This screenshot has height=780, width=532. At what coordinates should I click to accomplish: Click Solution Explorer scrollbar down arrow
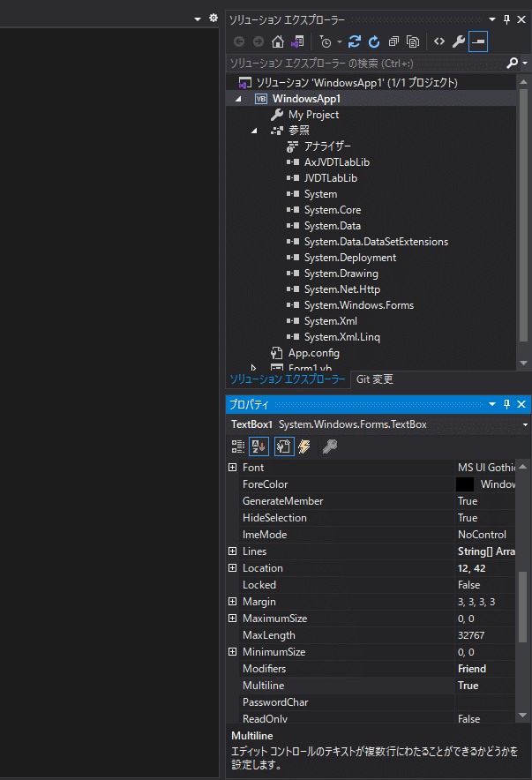coord(523,364)
